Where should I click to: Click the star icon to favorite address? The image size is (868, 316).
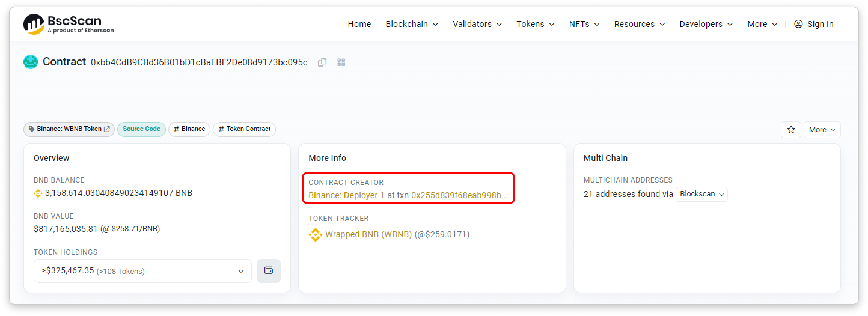click(791, 130)
